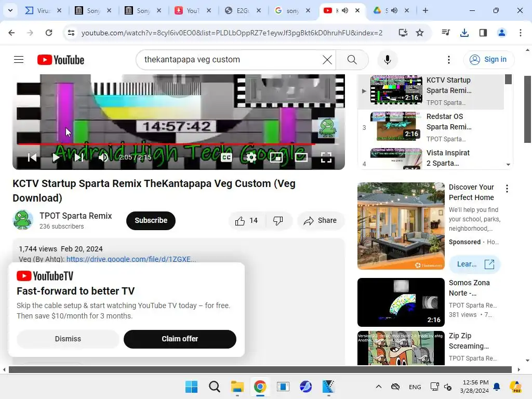Reload the current page

[x=49, y=33]
